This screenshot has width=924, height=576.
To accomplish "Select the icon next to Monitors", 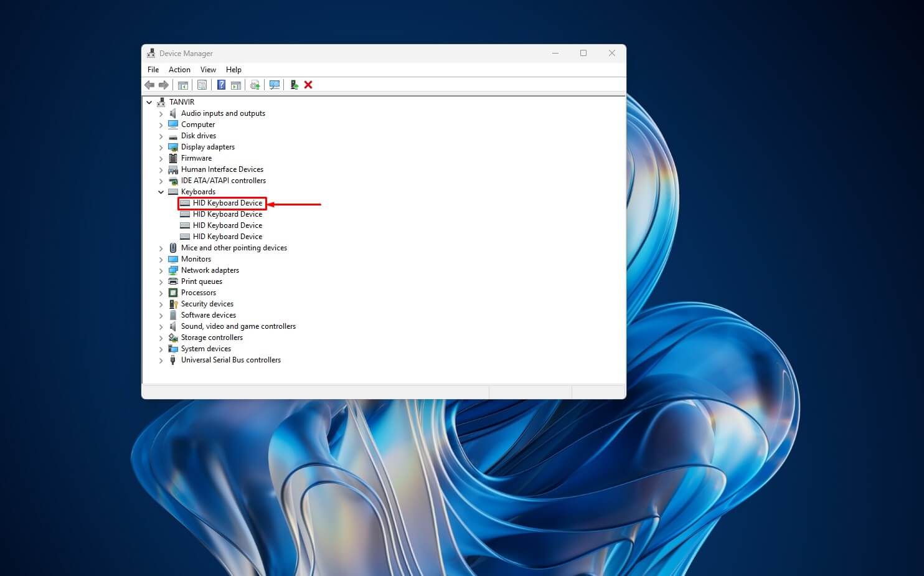I will point(173,259).
